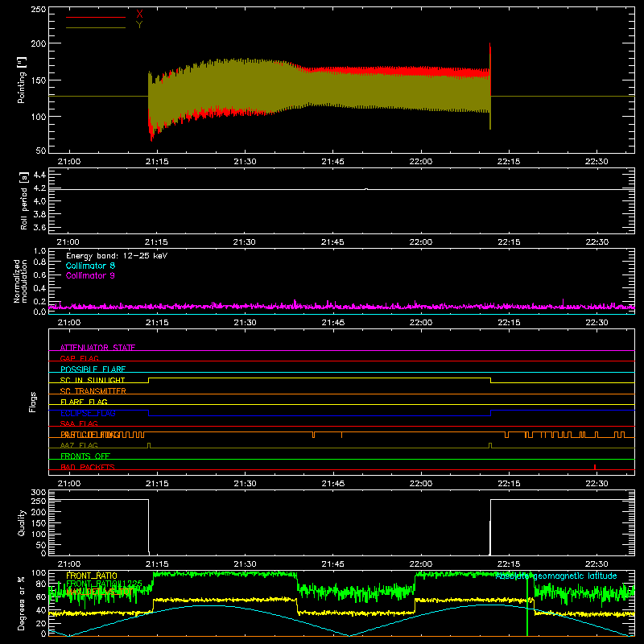Click the AA7_FLAG label

pos(79,445)
